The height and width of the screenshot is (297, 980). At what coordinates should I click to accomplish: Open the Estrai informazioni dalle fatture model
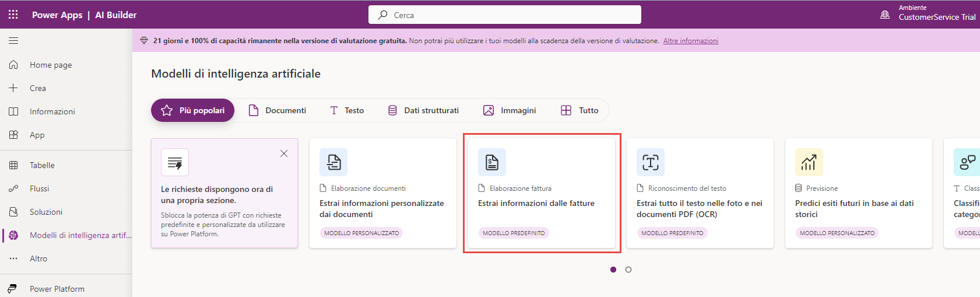click(x=536, y=203)
